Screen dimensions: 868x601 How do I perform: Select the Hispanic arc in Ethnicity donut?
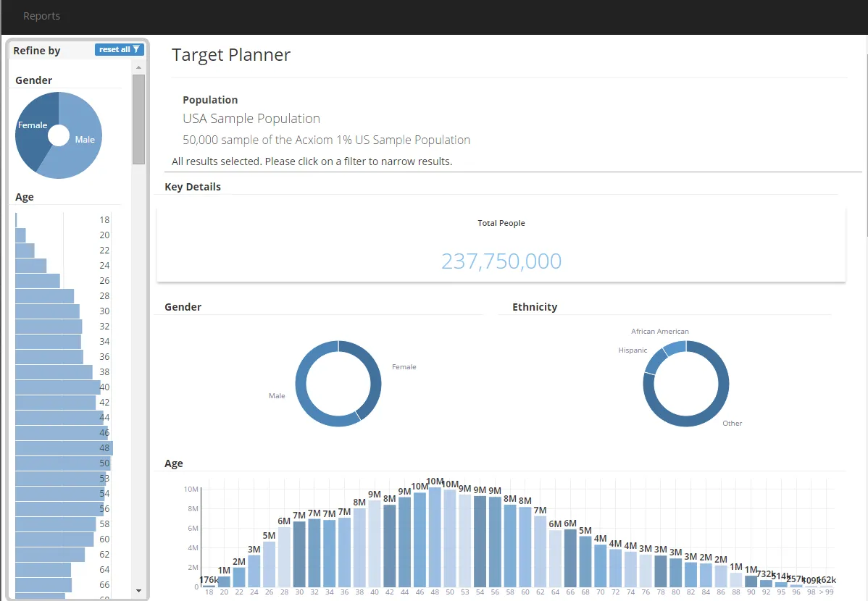(656, 361)
